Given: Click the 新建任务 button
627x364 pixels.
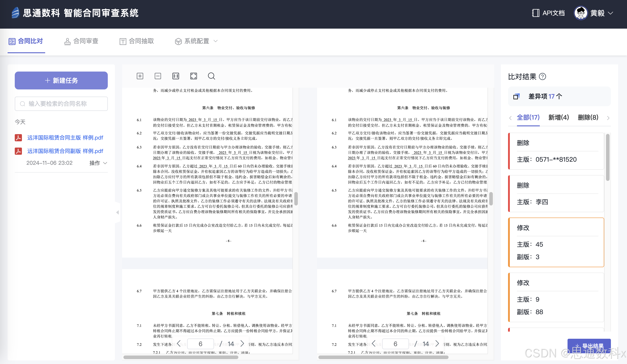Looking at the screenshot, I should (61, 80).
